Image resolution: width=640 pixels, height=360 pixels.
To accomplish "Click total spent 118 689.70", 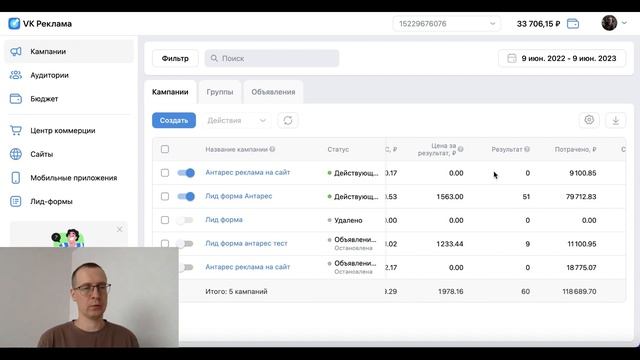I will [579, 291].
